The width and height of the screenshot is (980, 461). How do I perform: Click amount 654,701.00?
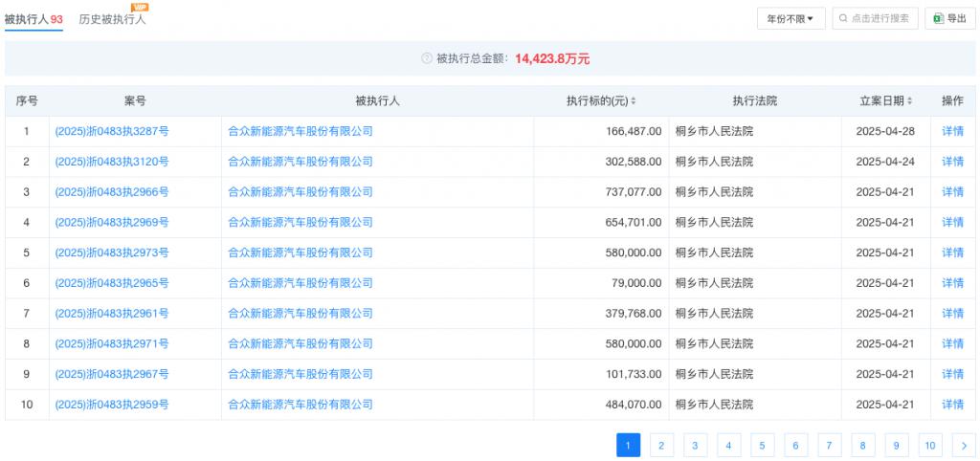point(634,223)
